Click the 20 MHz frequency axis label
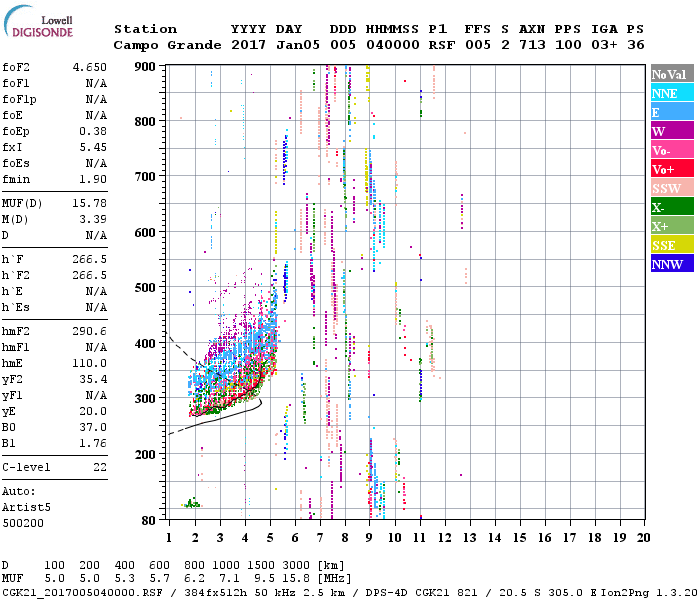The image size is (700, 600). 643,538
